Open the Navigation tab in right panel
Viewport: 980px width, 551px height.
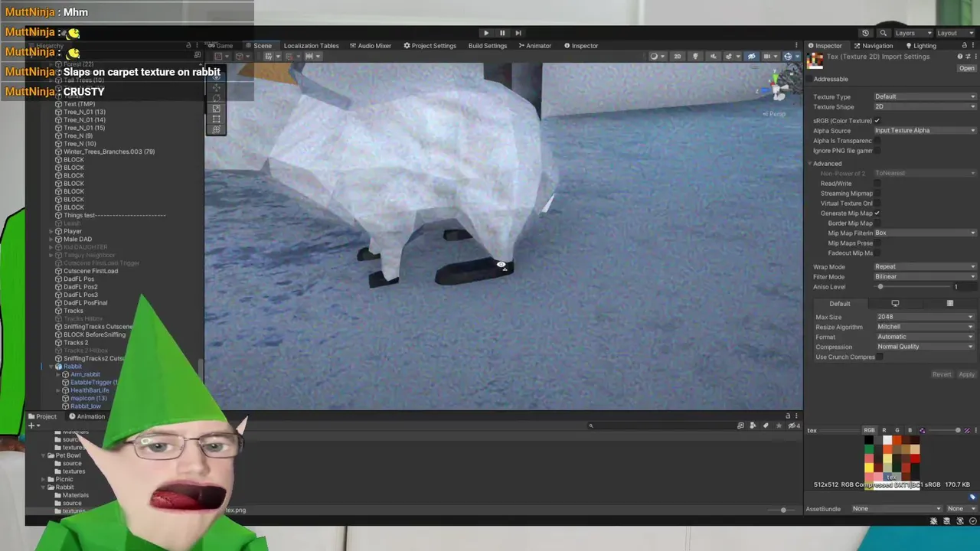click(x=873, y=46)
